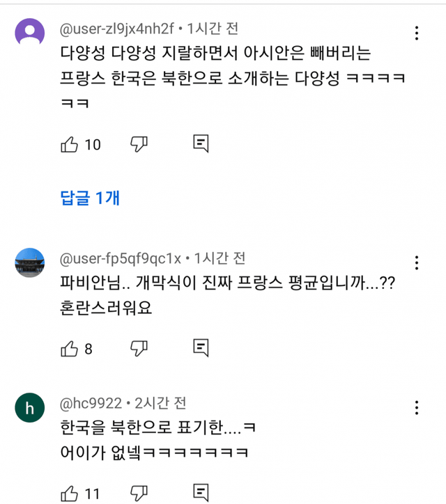
Task: Visit the @user-fp5qf9qc1x channel link
Action: pos(120,258)
